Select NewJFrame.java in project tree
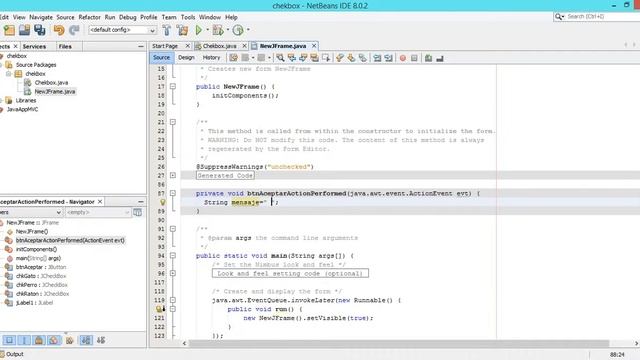 pos(55,91)
